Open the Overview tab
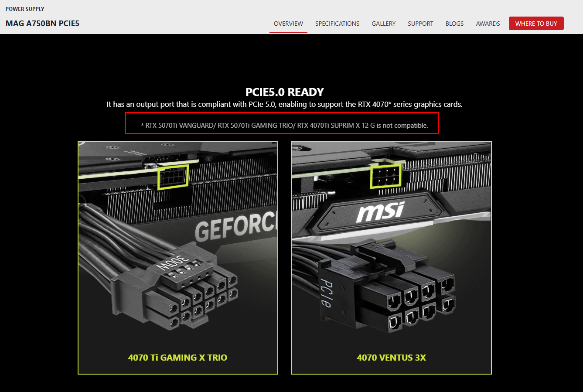This screenshot has width=583, height=392. coord(288,24)
